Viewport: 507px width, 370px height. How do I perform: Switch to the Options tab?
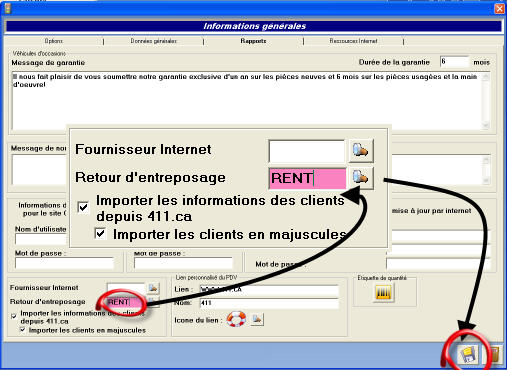(54, 41)
